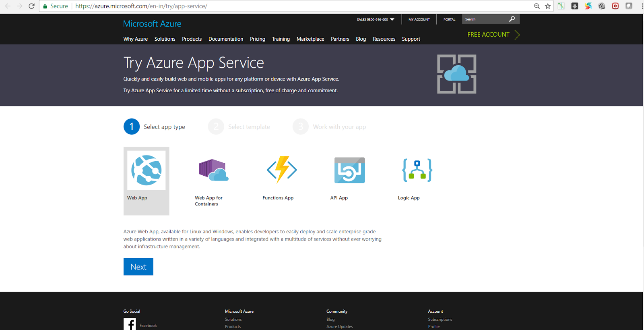Open the Solutions menu
The height and width of the screenshot is (330, 644).
click(165, 39)
